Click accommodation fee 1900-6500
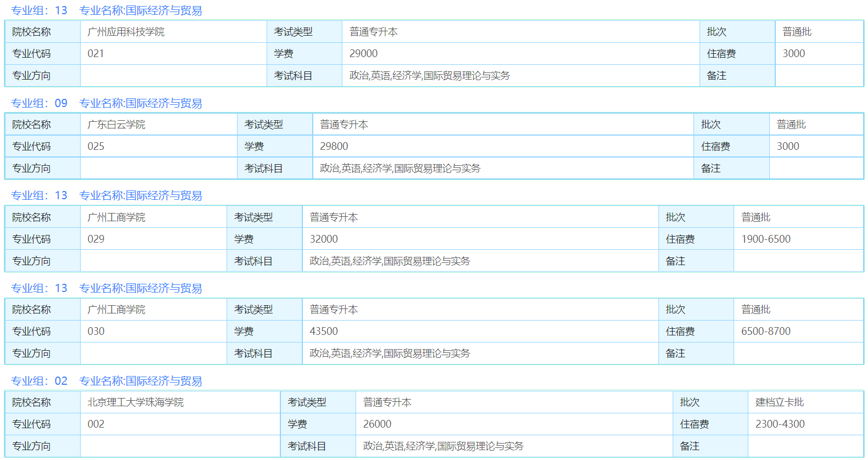The height and width of the screenshot is (460, 868). click(x=766, y=239)
